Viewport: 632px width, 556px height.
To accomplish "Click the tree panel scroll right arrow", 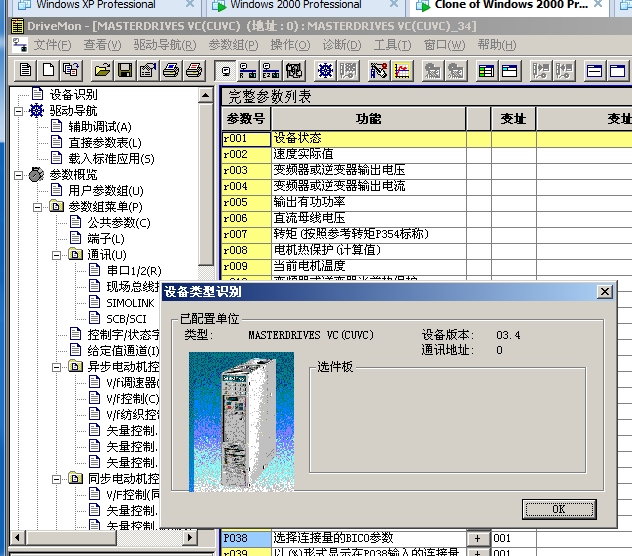I will coord(189,537).
